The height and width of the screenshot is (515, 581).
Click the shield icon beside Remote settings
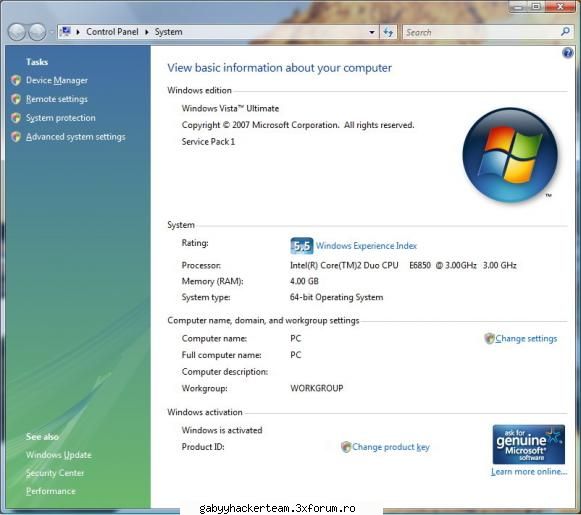[x=16, y=99]
